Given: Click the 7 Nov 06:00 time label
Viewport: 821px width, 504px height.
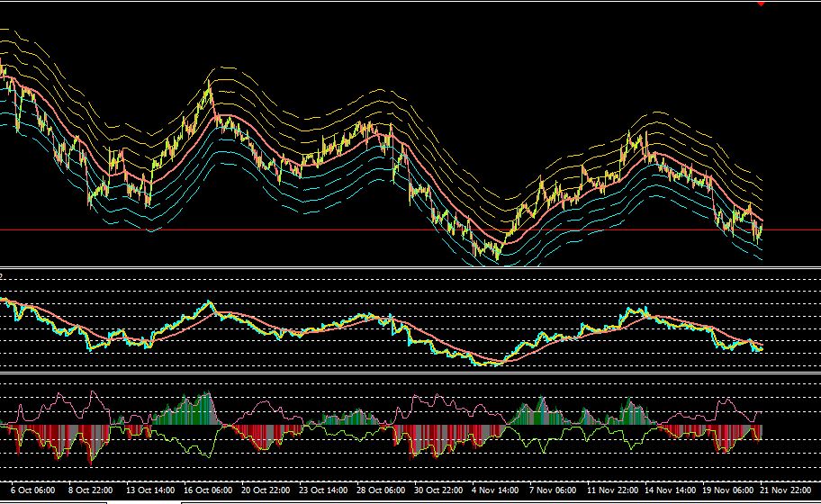Looking at the screenshot, I should 553,490.
